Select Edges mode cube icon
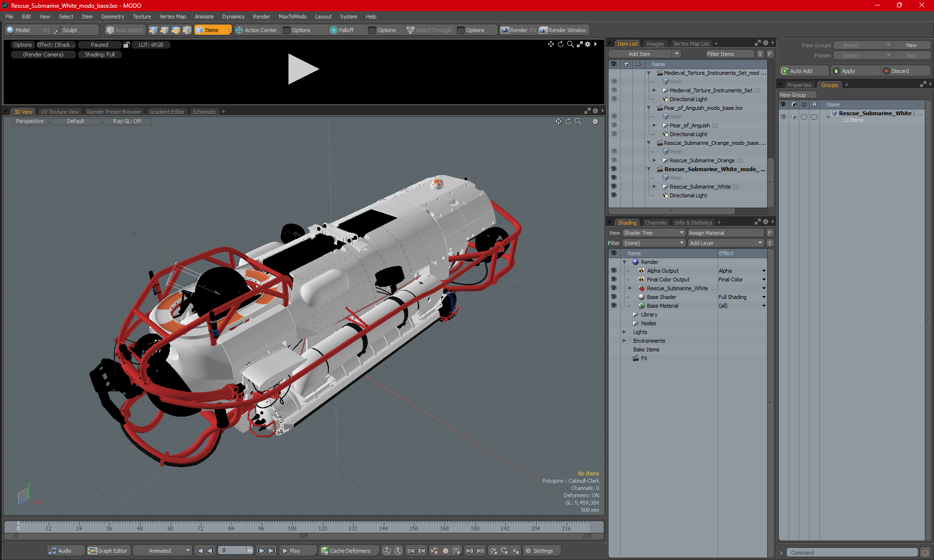This screenshot has height=560, width=934. coord(164,30)
